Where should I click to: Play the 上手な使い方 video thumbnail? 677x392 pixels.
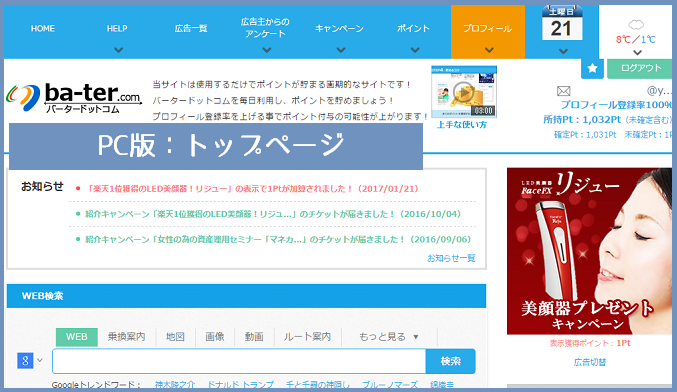(x=464, y=92)
